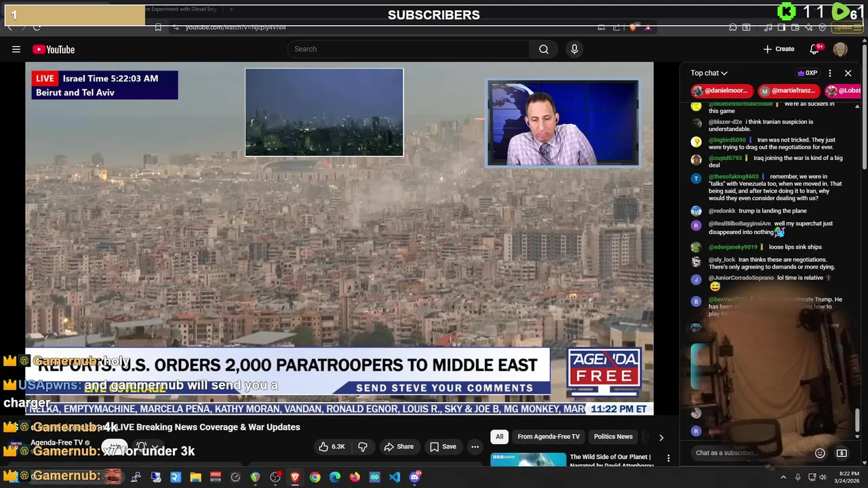
Task: Open Brave browser taskbar icon
Action: tap(295, 477)
